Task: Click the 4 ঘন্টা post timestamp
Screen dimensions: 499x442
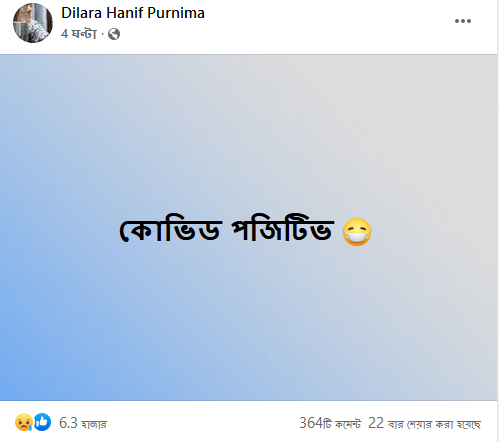Action: click(79, 34)
